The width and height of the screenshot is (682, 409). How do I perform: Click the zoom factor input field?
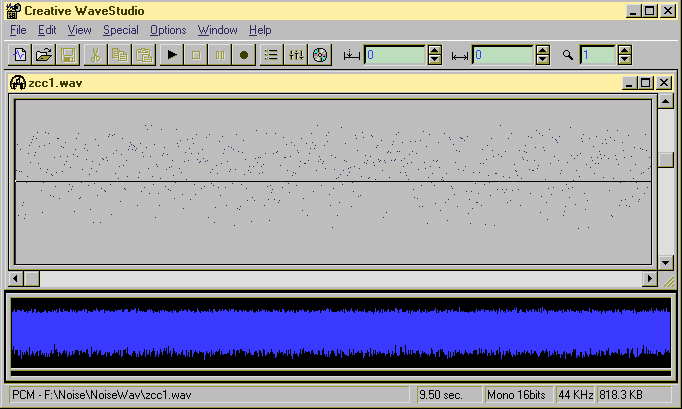pyautogui.click(x=598, y=55)
